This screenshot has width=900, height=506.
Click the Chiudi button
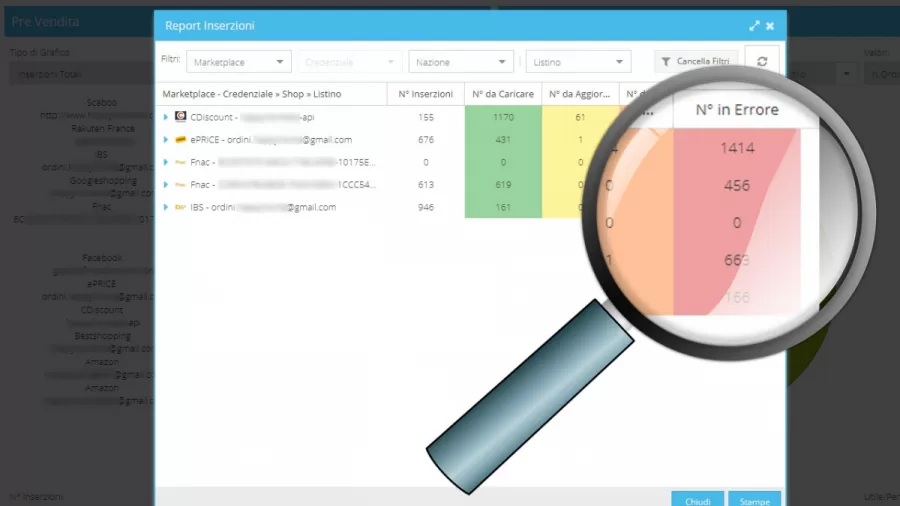click(697, 499)
